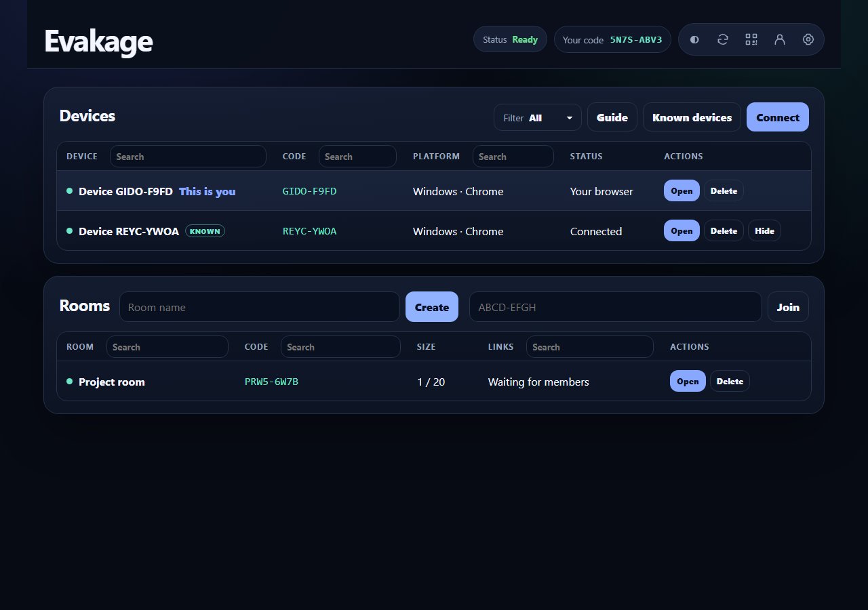868x610 pixels.
Task: Focus the Room column search field
Action: [167, 347]
